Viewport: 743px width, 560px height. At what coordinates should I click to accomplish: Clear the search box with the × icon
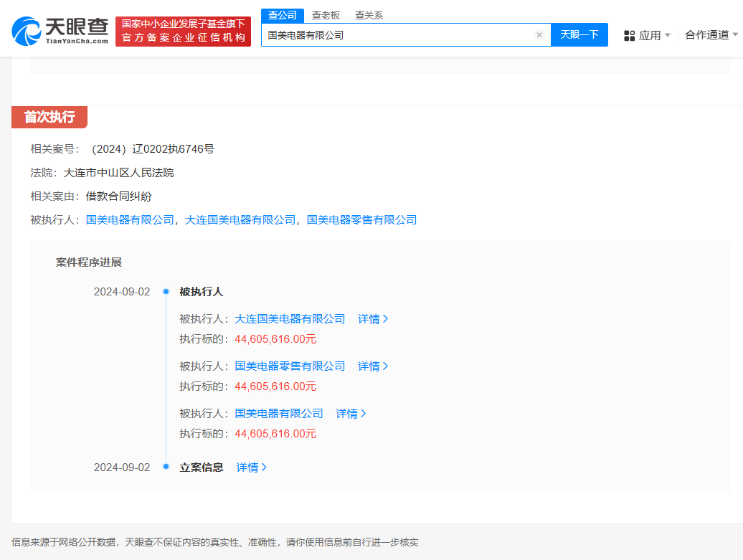539,34
